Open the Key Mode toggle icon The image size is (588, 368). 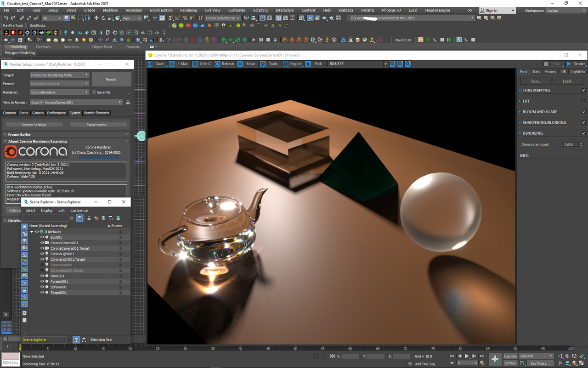[452, 363]
